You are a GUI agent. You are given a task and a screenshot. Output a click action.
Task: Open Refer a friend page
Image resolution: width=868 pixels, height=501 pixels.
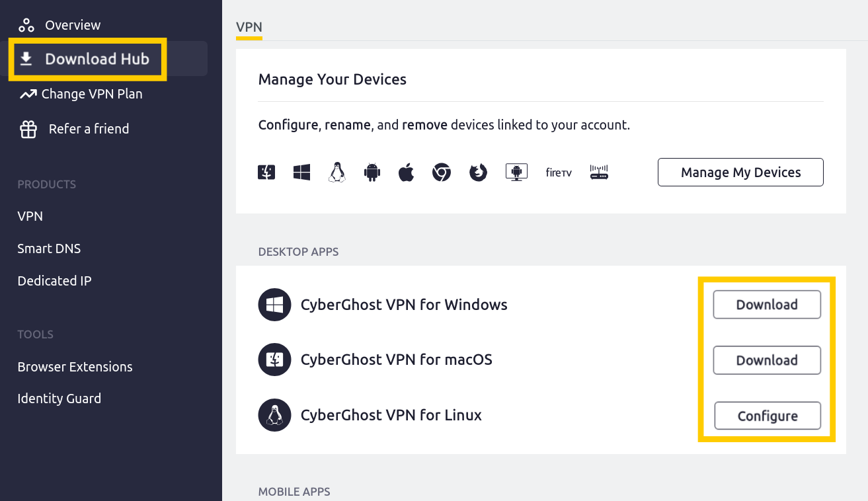89,129
